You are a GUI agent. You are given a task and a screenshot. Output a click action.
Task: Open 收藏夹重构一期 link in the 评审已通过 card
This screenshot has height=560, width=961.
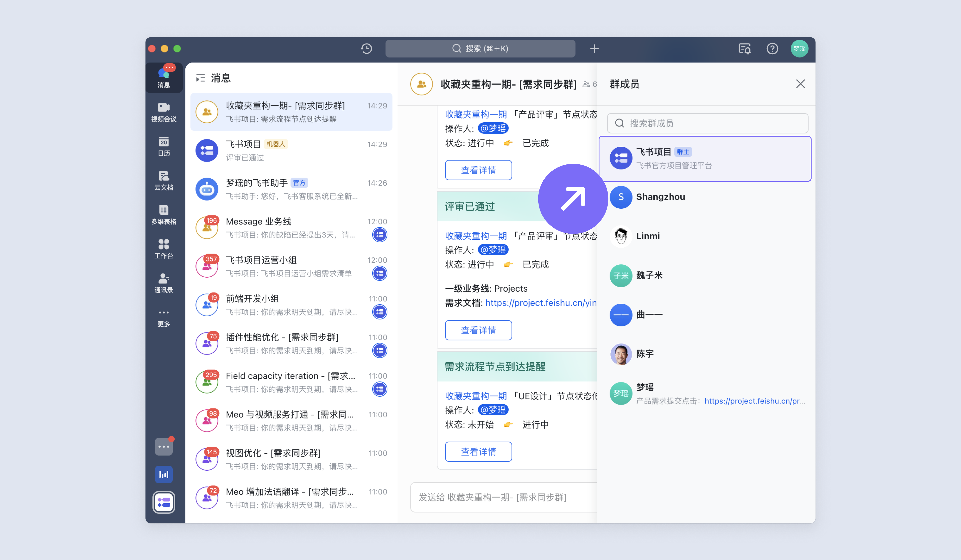tap(476, 236)
